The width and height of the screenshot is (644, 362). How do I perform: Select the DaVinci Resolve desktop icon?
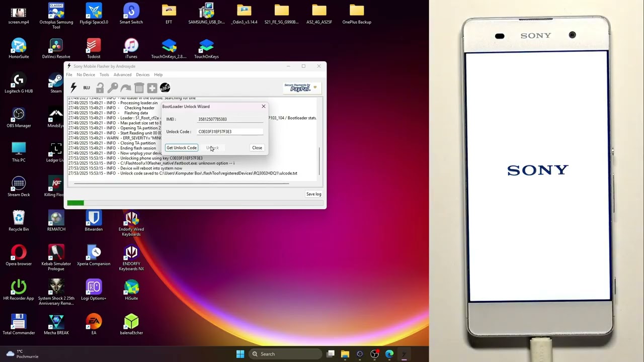[x=56, y=49]
